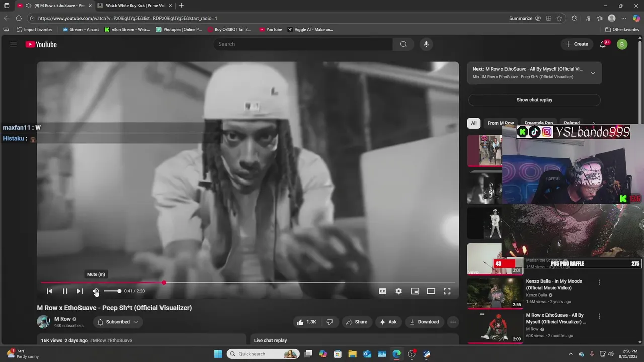
Task: Select the From M Row chip
Action: coord(501,123)
